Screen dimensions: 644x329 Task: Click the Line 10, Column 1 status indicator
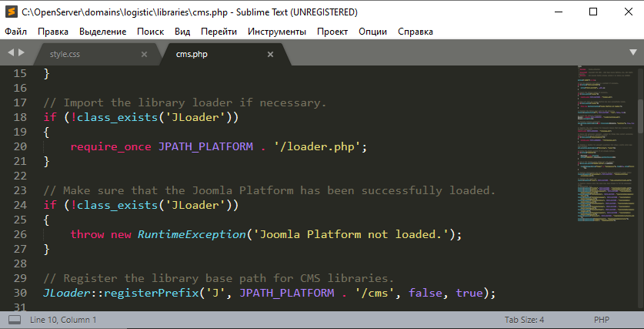pos(63,319)
